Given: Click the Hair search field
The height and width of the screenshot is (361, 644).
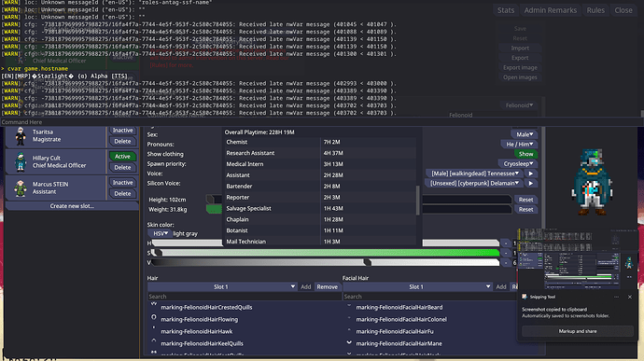Looking at the screenshot, I should point(245,297).
